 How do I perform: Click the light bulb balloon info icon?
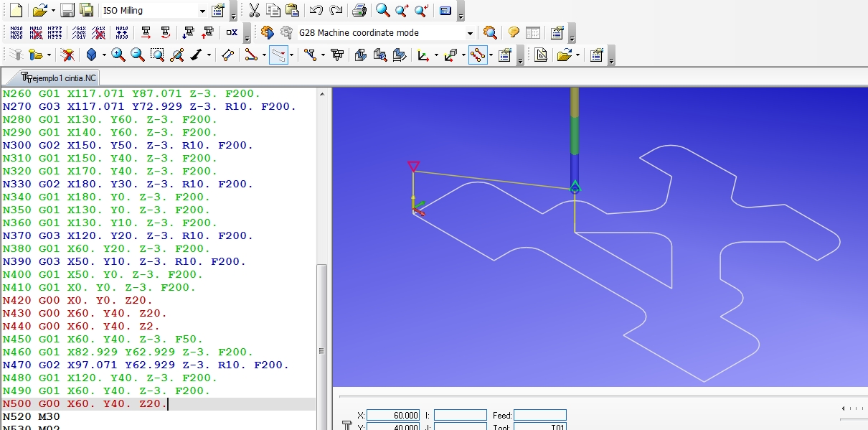pyautogui.click(x=514, y=32)
